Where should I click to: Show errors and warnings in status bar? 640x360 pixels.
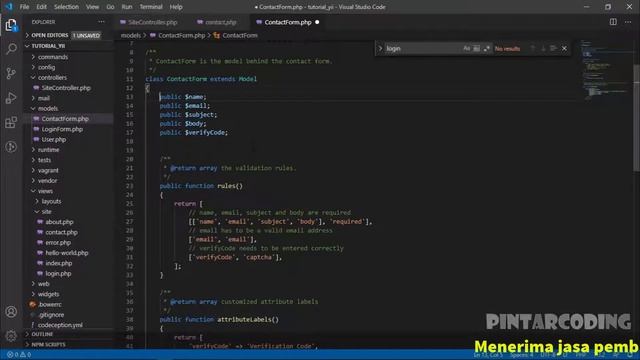[x=19, y=355]
